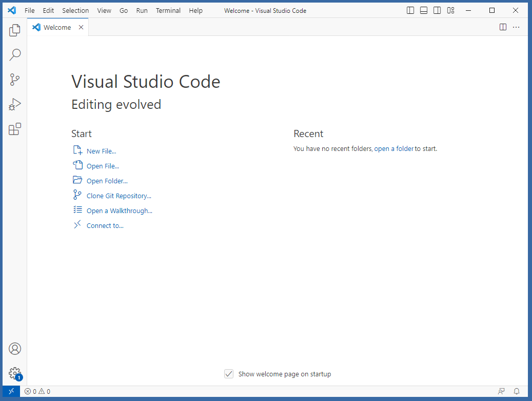Open the Search view icon
Viewport: 532px width, 401px height.
pos(15,55)
